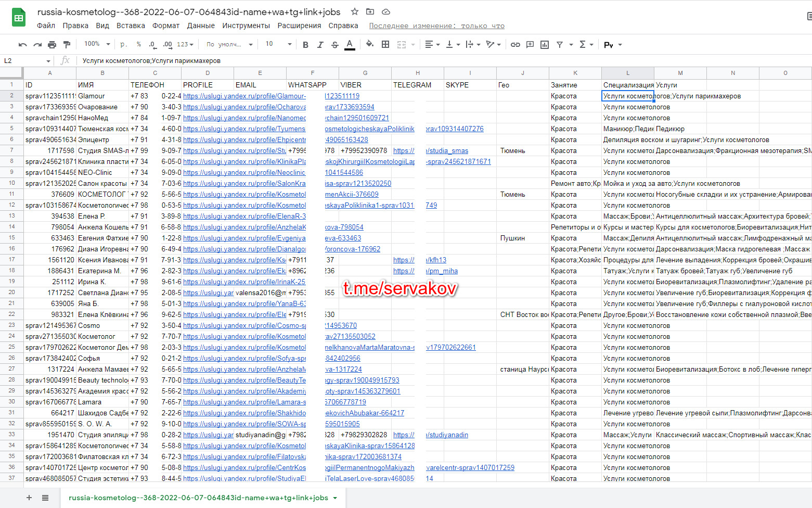Select the paint format roller
The width and height of the screenshot is (812, 508).
67,45
